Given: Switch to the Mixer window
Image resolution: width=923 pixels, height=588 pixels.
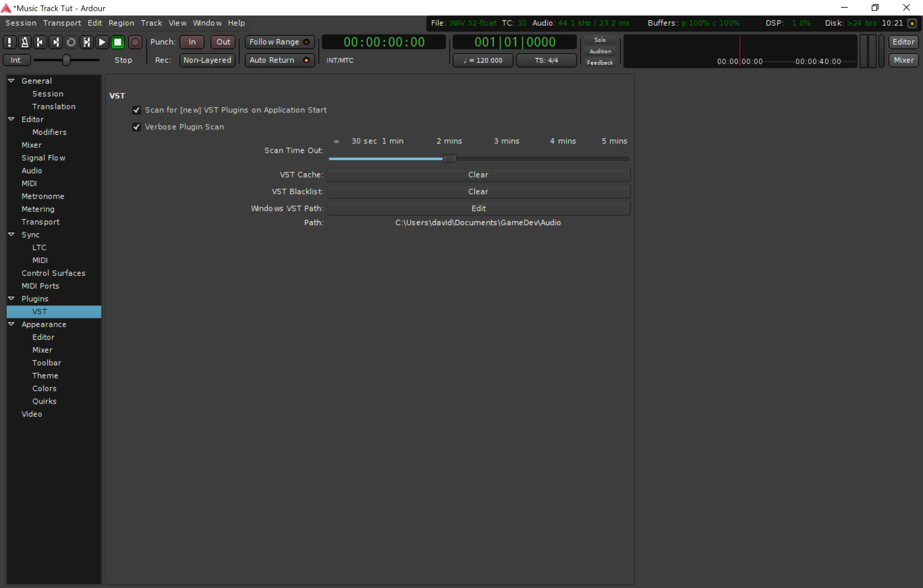Looking at the screenshot, I should coord(903,60).
